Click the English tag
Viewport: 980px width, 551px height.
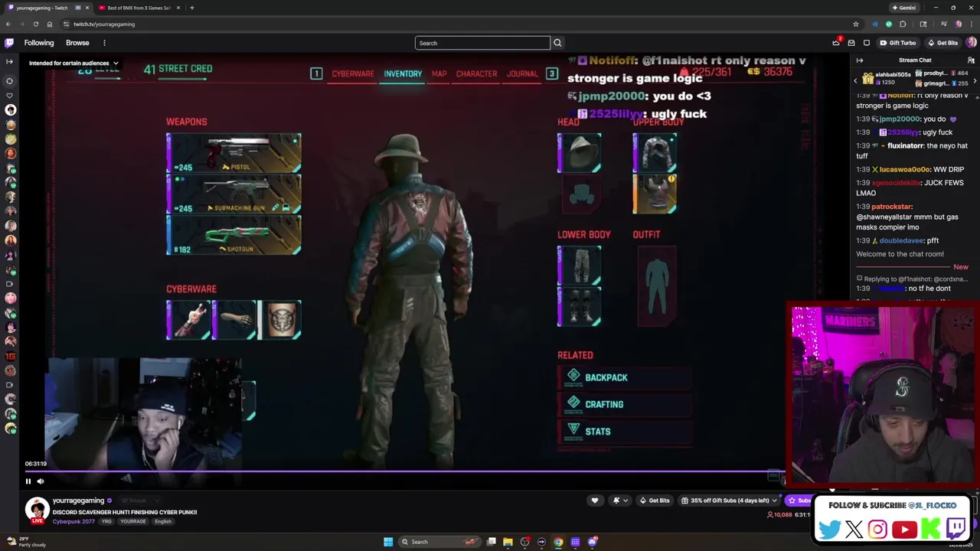pyautogui.click(x=163, y=522)
